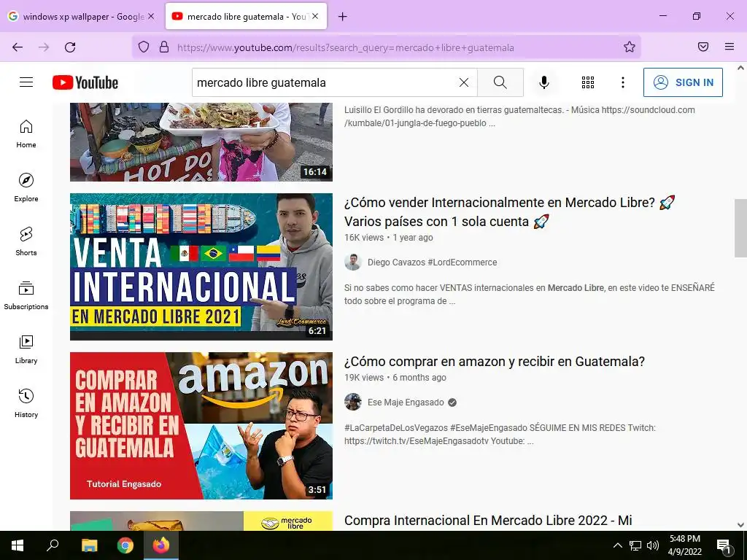Click the scrollbar down arrow

[x=740, y=525]
